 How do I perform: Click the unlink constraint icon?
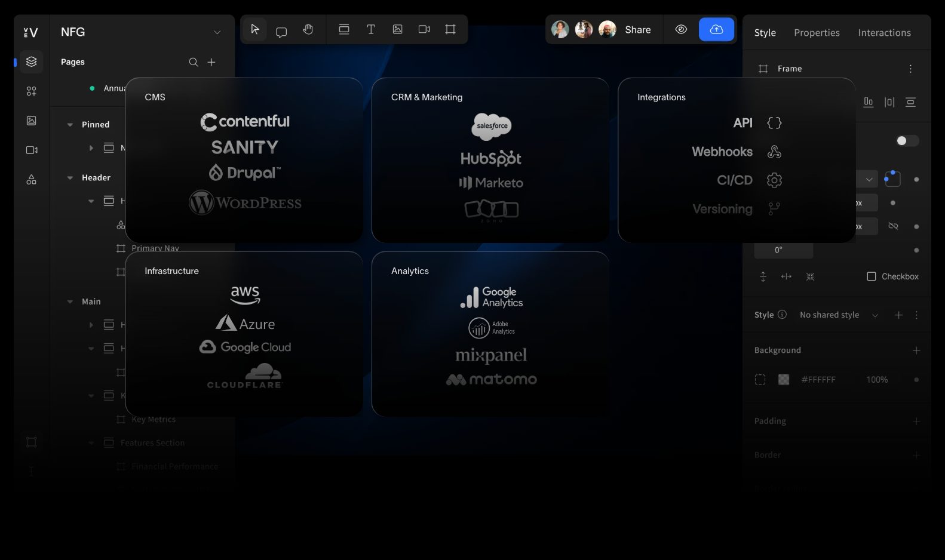893,226
